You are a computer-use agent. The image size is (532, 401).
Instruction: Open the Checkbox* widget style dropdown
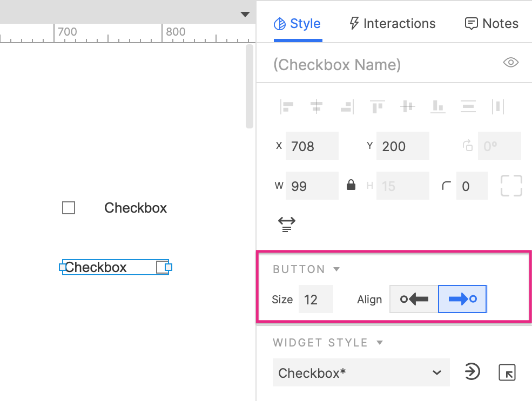[361, 372]
